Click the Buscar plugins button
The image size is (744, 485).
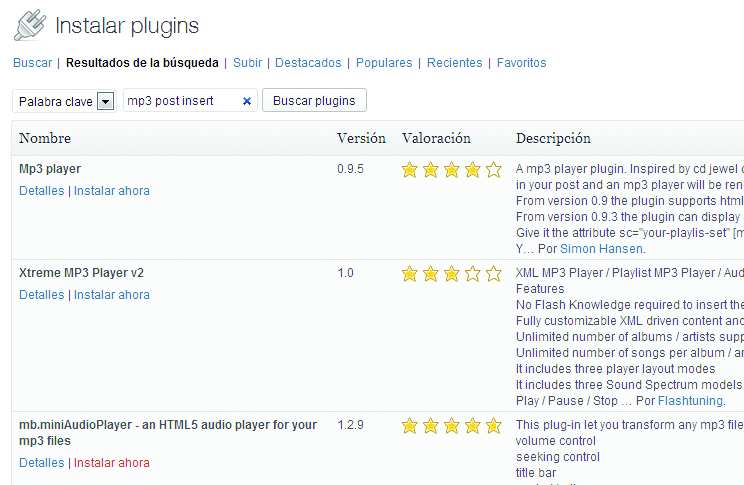tap(314, 101)
